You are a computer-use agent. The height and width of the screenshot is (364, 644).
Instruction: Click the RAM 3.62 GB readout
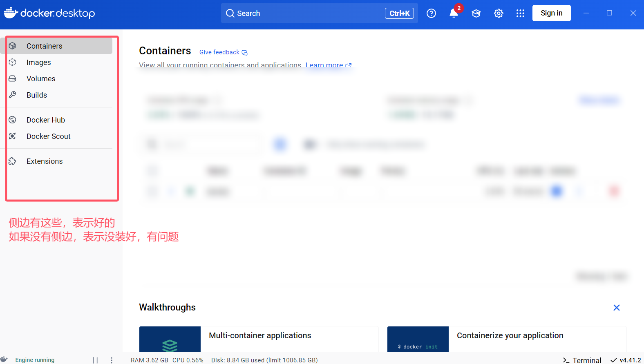(x=149, y=360)
